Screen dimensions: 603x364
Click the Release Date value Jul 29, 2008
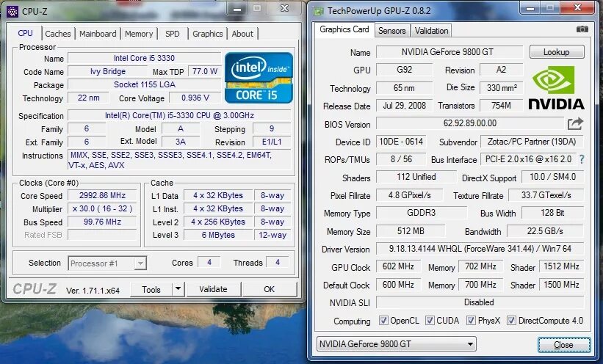point(404,106)
